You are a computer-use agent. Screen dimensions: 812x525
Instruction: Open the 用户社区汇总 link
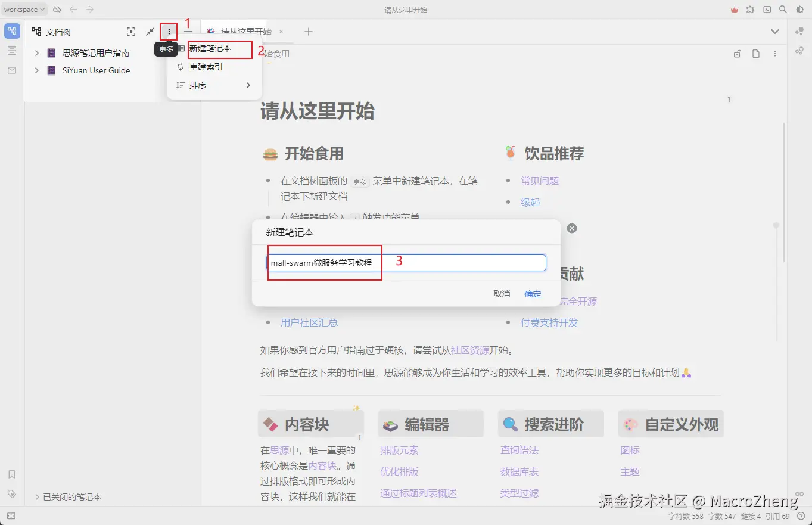(309, 322)
